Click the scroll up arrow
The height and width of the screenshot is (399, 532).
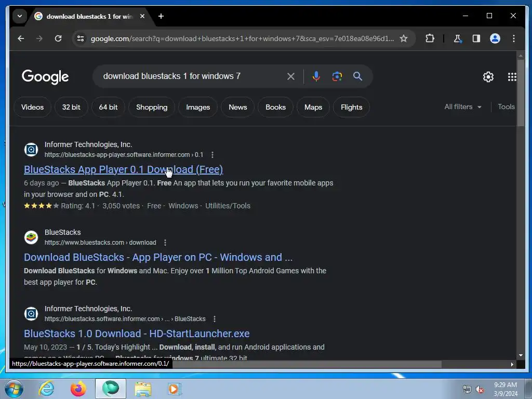tap(521, 55)
